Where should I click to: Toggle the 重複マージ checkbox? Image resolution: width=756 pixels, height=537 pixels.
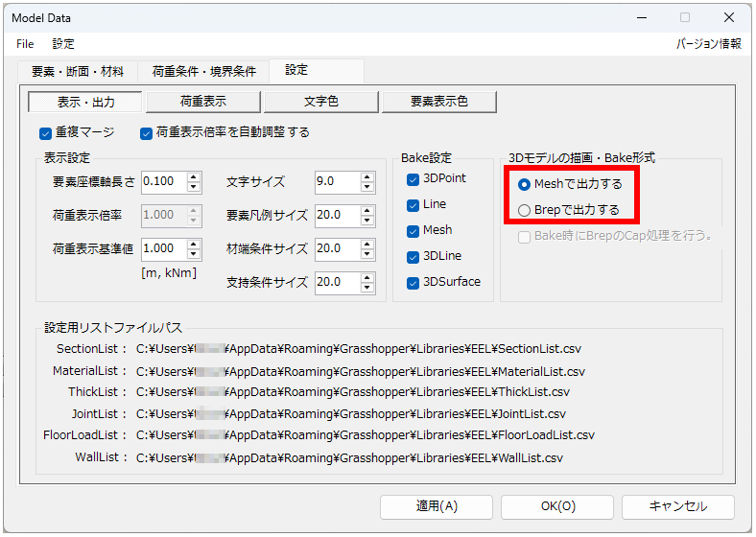click(45, 132)
